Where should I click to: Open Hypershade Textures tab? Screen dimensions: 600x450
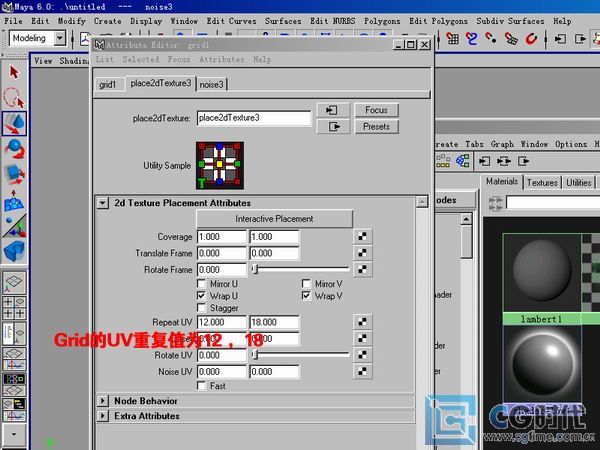[542, 183]
